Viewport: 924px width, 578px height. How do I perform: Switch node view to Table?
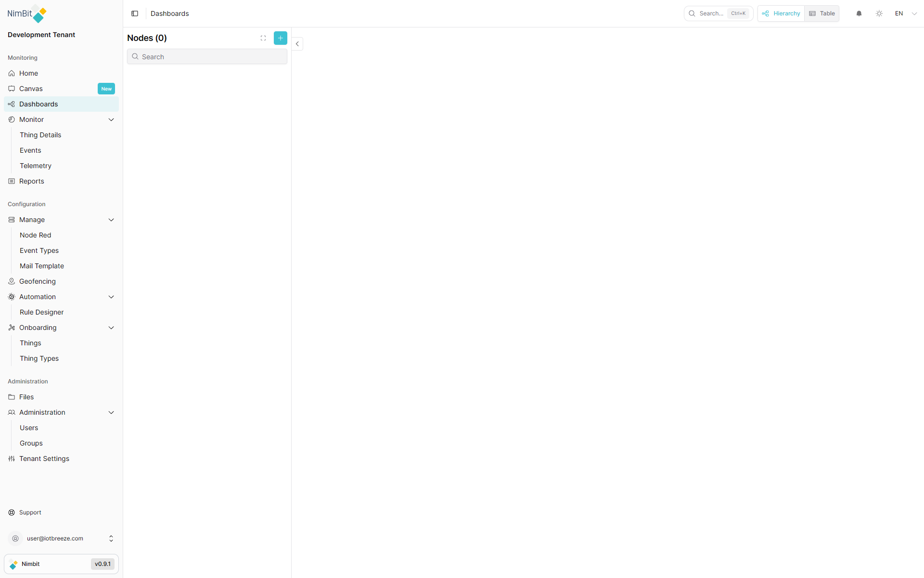[x=822, y=13]
